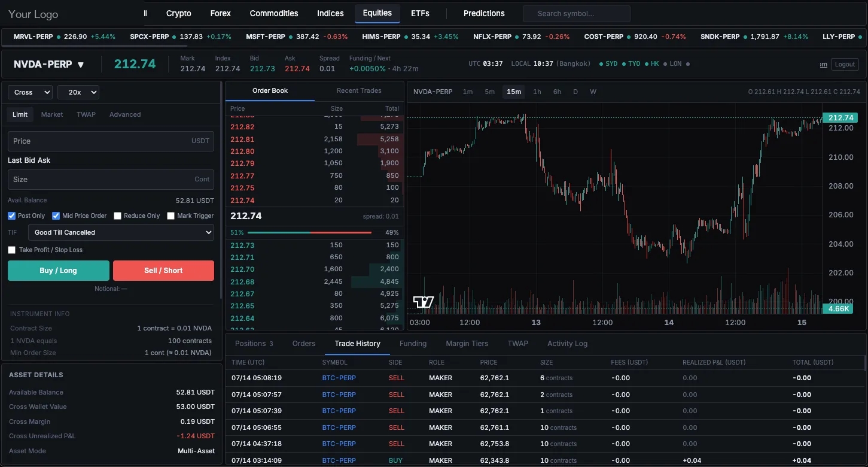This screenshot has height=467, width=868.
Task: Click the Size input field
Action: 111,180
